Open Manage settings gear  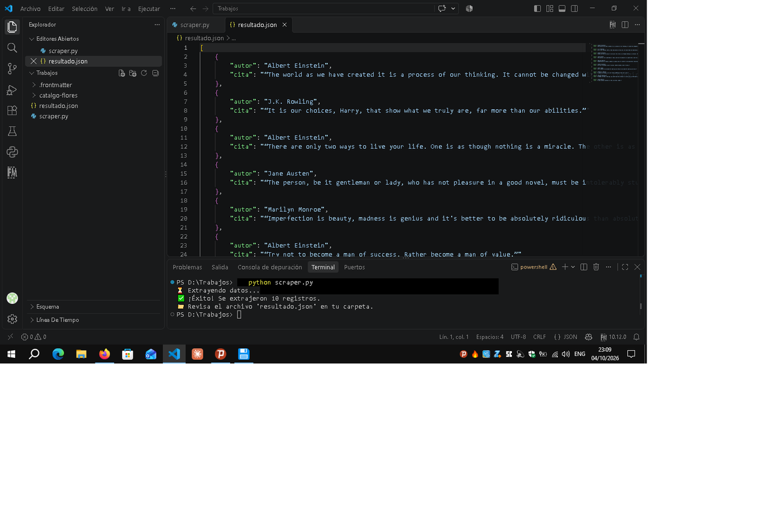pos(12,319)
